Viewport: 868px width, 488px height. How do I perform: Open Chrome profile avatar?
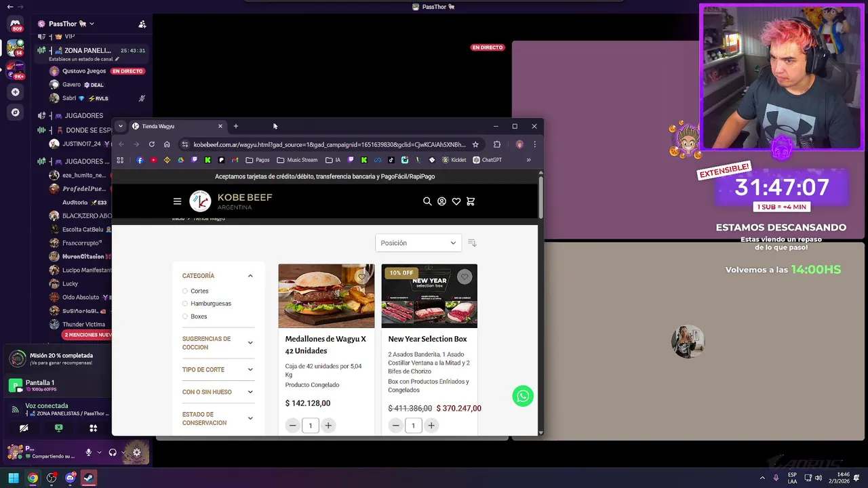[x=519, y=144]
